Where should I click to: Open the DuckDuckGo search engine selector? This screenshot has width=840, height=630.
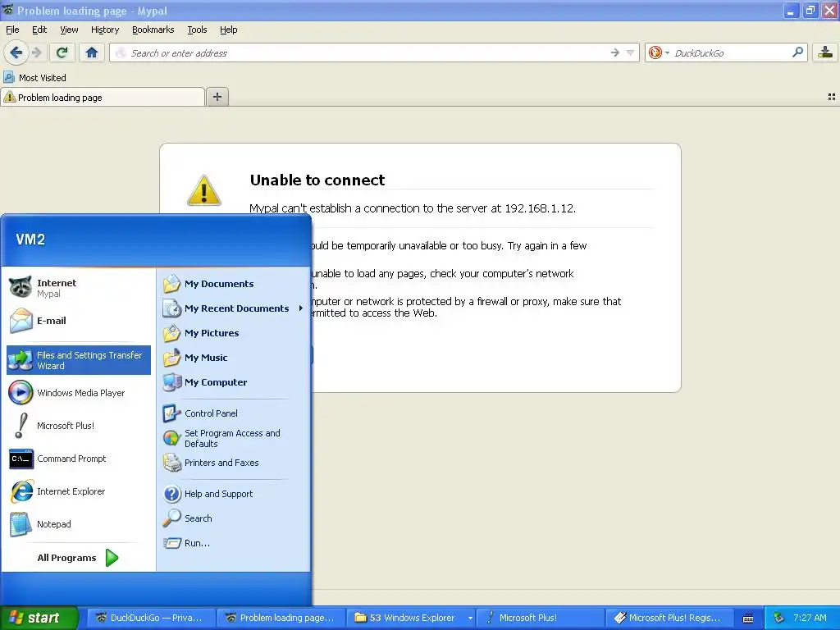[659, 52]
